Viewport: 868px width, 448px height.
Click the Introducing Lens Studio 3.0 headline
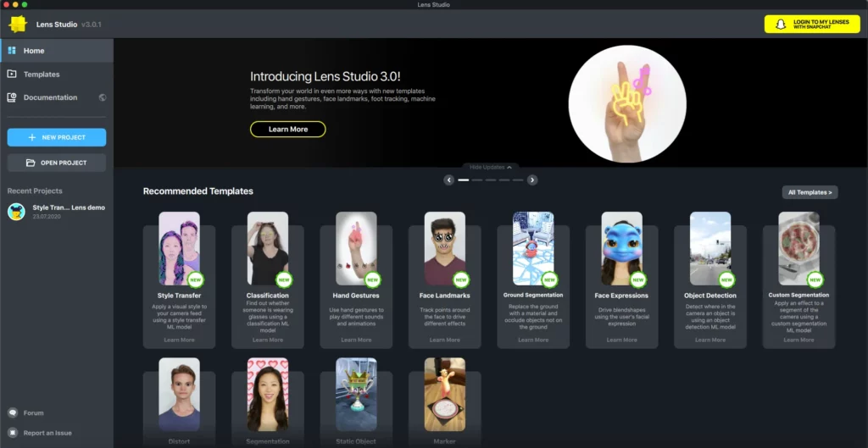tap(325, 77)
